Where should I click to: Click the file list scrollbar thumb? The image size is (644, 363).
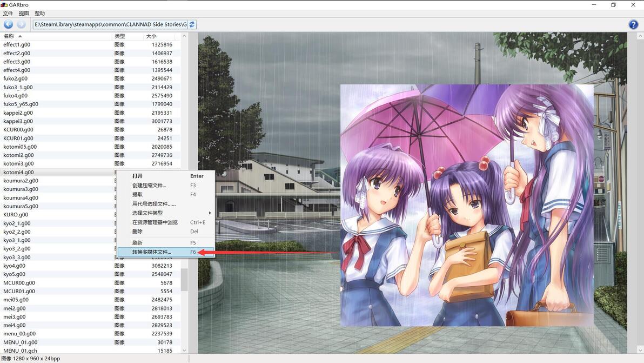(184, 280)
